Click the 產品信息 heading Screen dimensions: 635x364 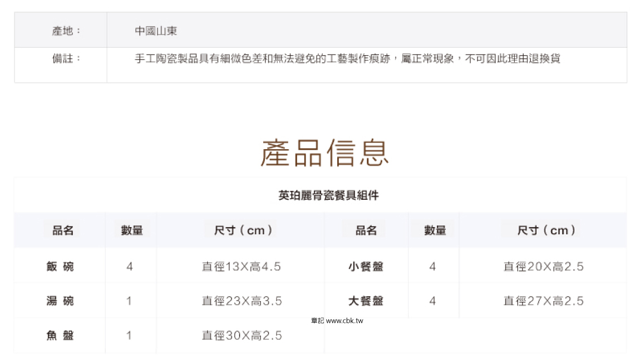pyautogui.click(x=324, y=153)
